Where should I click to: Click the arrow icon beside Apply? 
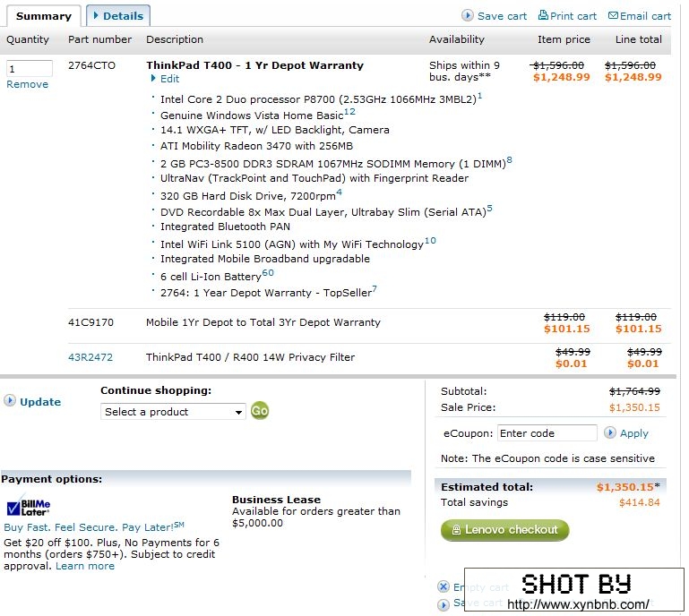click(610, 432)
